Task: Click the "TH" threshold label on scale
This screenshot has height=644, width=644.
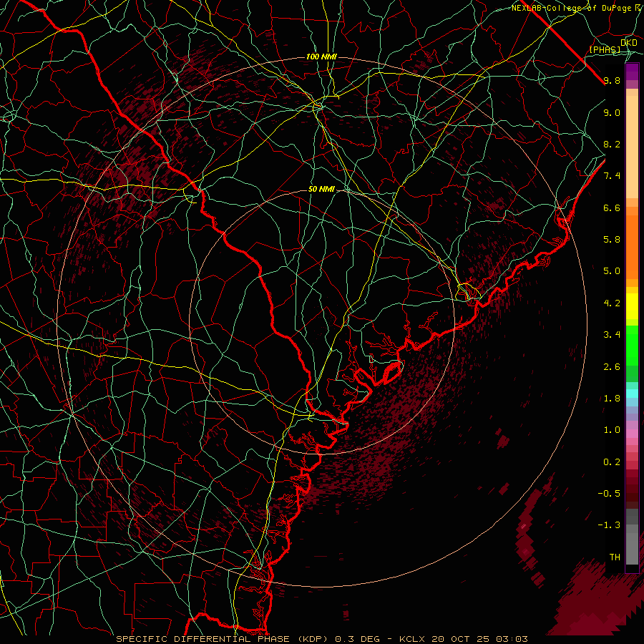Action: click(x=615, y=557)
